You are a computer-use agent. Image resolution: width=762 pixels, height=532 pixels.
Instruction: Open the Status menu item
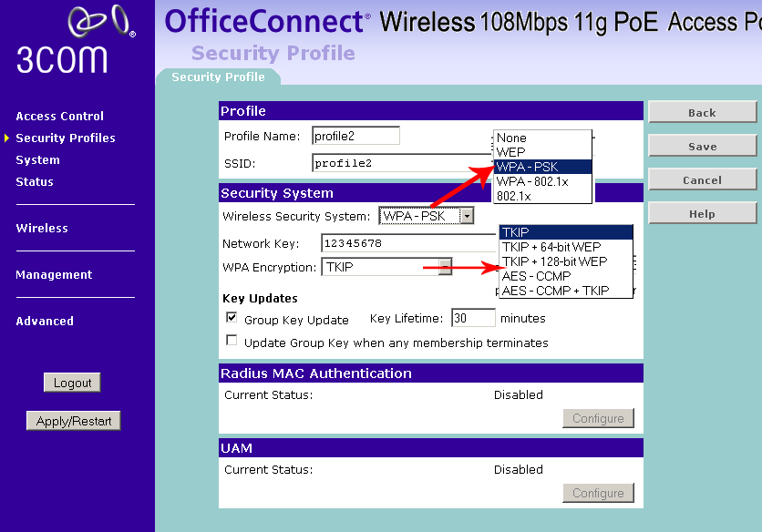[35, 181]
